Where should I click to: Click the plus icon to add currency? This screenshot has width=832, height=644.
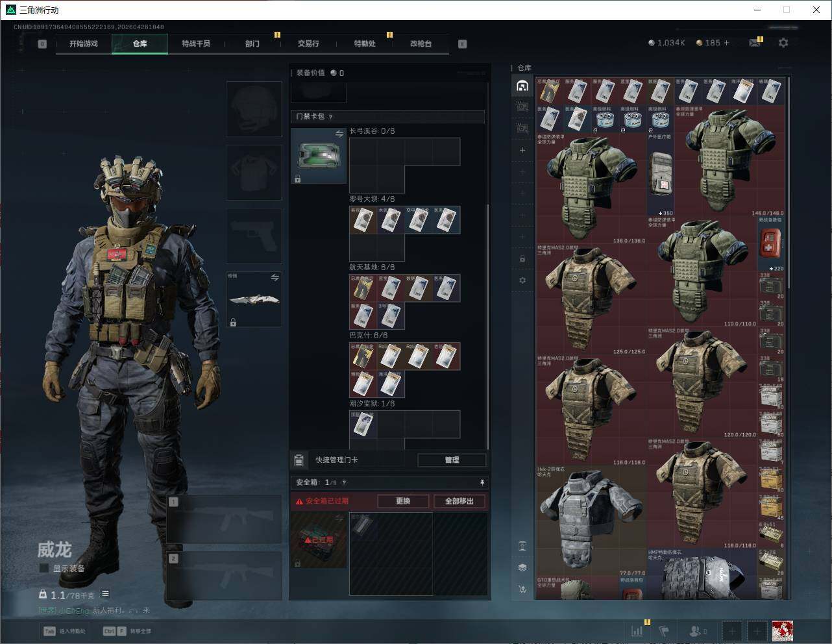tap(726, 43)
